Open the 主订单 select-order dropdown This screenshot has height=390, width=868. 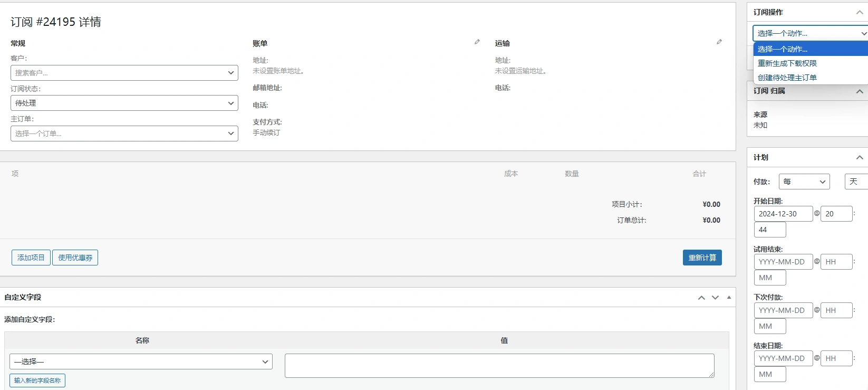click(x=124, y=134)
